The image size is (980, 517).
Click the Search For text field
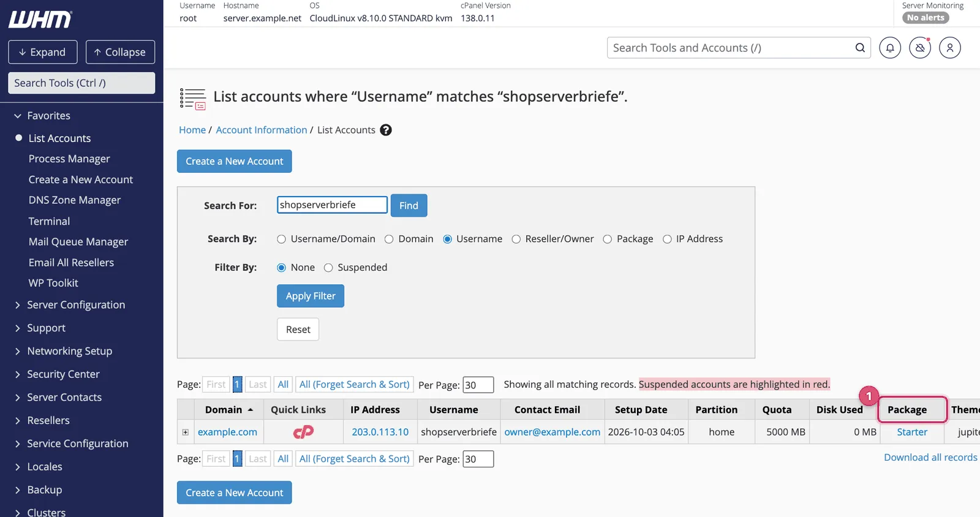pos(332,205)
